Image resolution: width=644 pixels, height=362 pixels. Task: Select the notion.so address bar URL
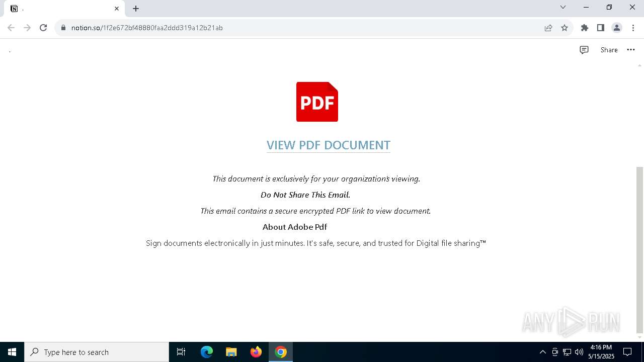(x=147, y=28)
